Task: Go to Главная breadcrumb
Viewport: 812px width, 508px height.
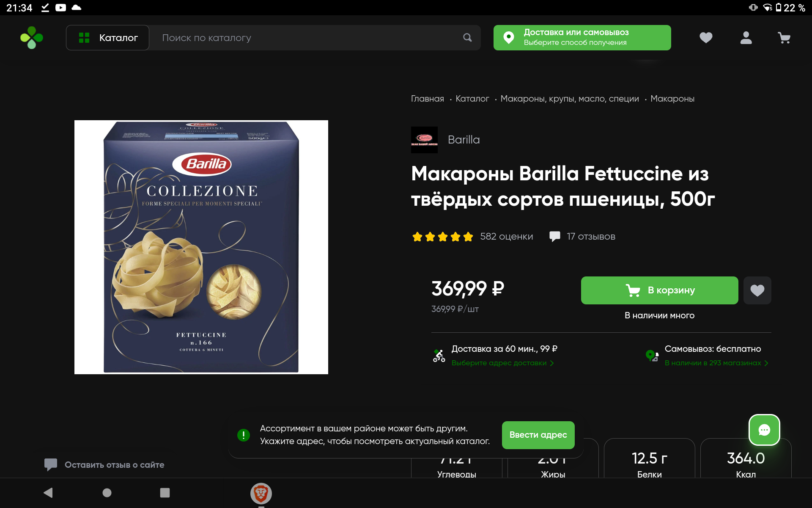Action: [427, 99]
